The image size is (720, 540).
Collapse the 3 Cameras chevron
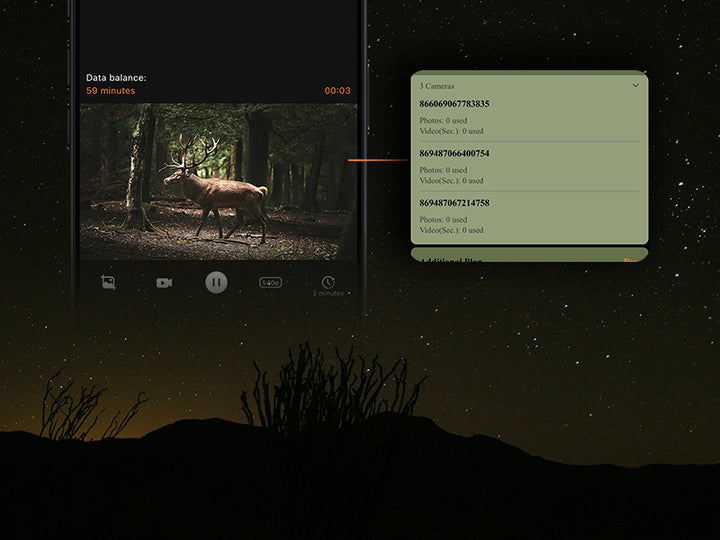pyautogui.click(x=635, y=86)
